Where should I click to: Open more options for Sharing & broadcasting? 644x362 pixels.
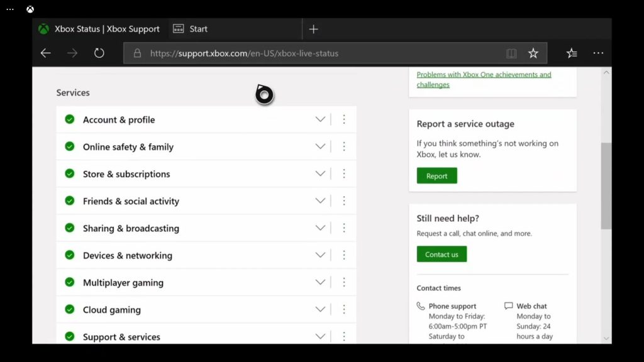pyautogui.click(x=344, y=228)
